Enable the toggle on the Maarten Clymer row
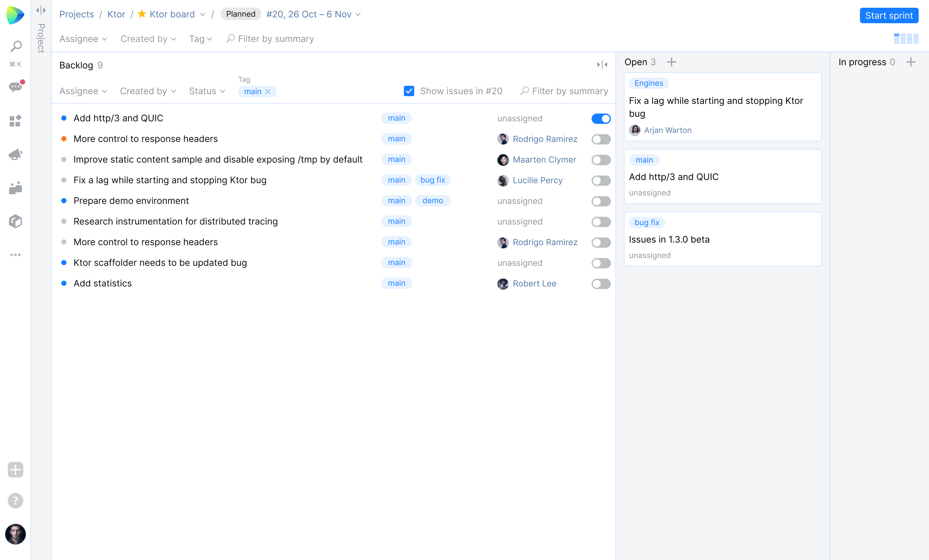The height and width of the screenshot is (560, 929). click(601, 160)
